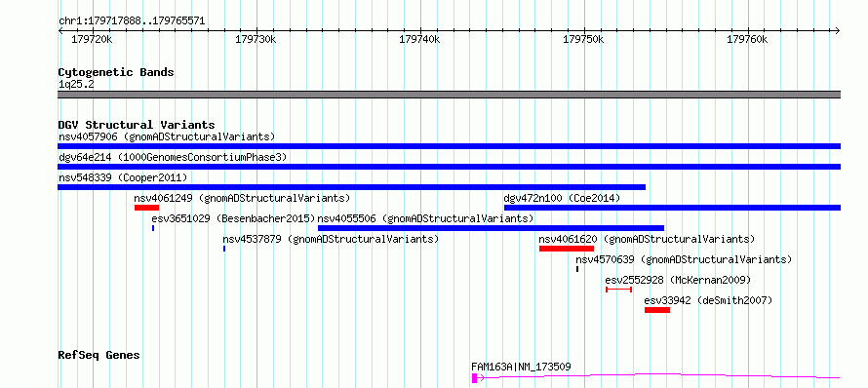Click the 179750k ruler tick label

click(583, 39)
